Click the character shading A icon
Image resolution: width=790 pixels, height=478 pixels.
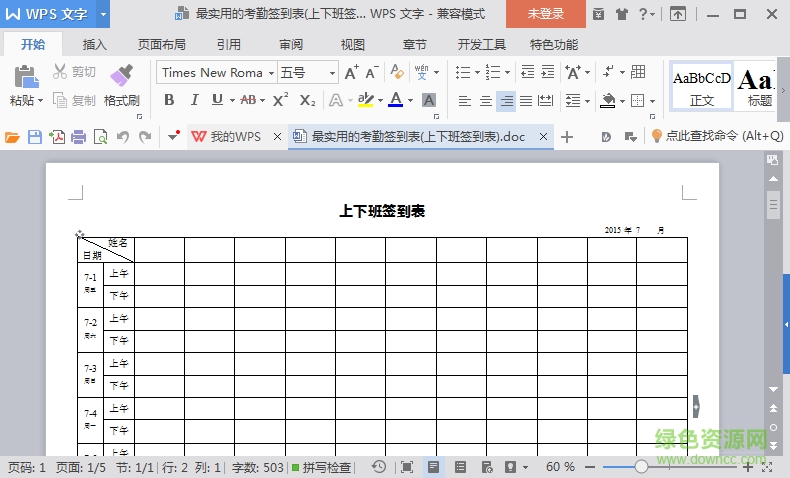click(429, 100)
